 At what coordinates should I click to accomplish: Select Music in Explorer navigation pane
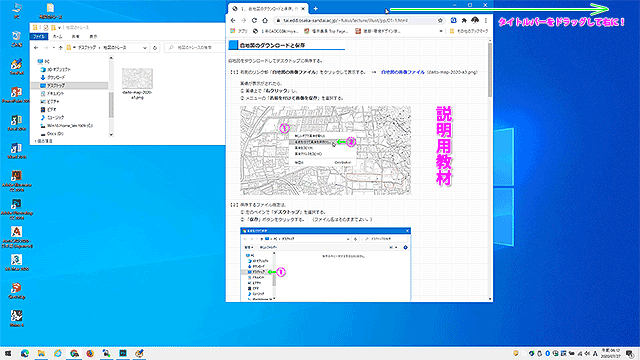[52, 117]
